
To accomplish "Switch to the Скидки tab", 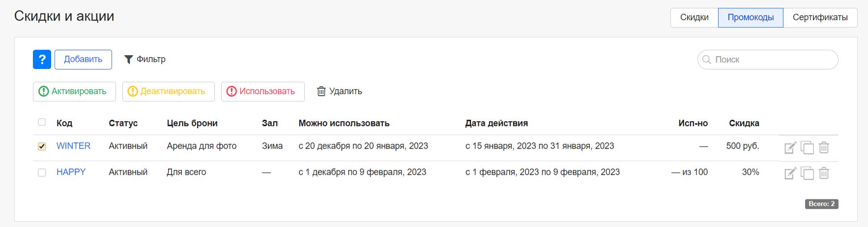I will [x=694, y=18].
